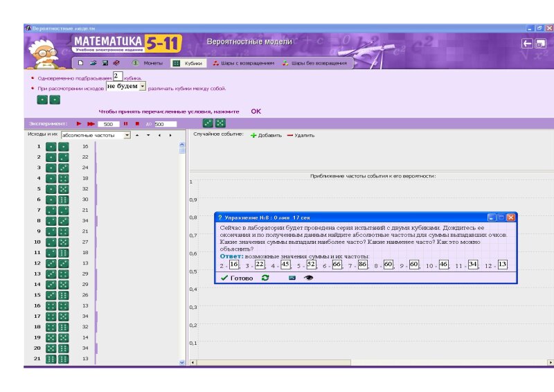554x392 pixels.
Task: Pause the running experiment
Action: [126, 124]
